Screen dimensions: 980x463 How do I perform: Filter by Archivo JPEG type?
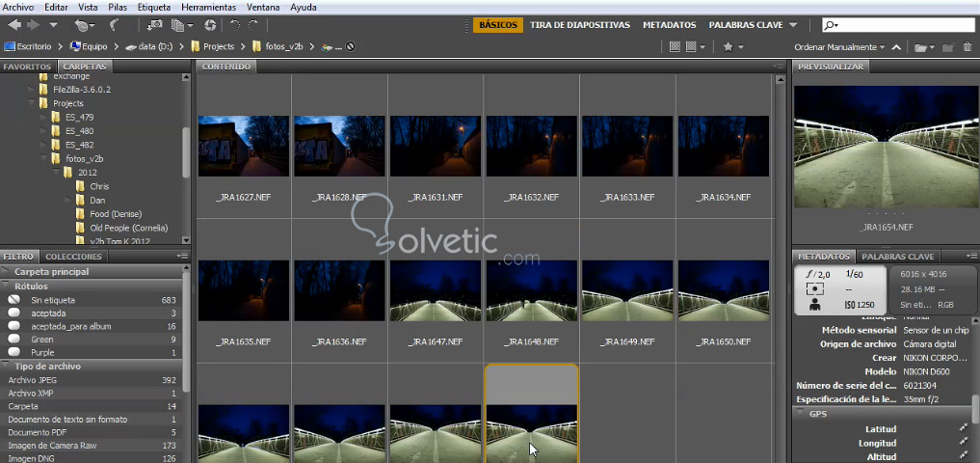[92, 380]
